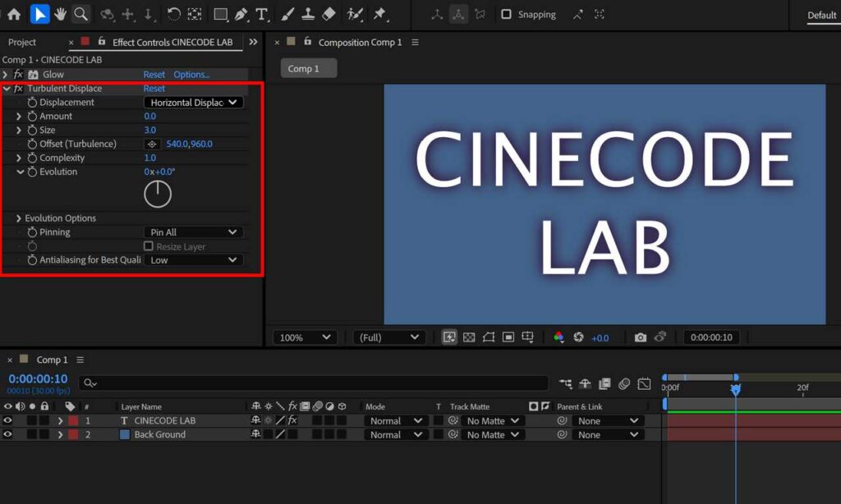
Task: Select the Effect Controls CINECODE LAB tab
Action: 172,42
